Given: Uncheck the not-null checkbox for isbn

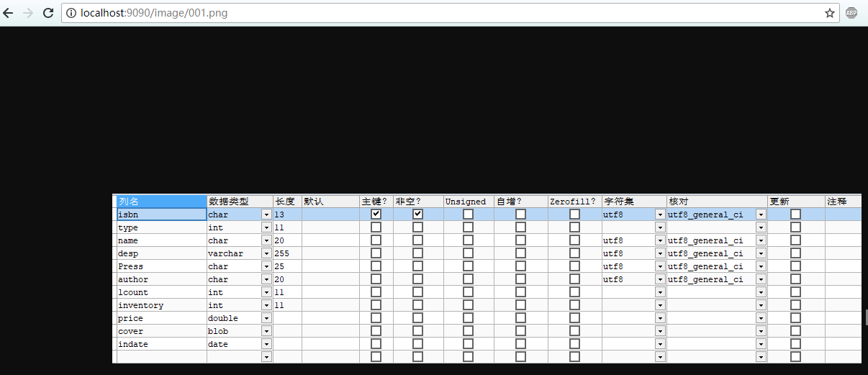Looking at the screenshot, I should (417, 214).
